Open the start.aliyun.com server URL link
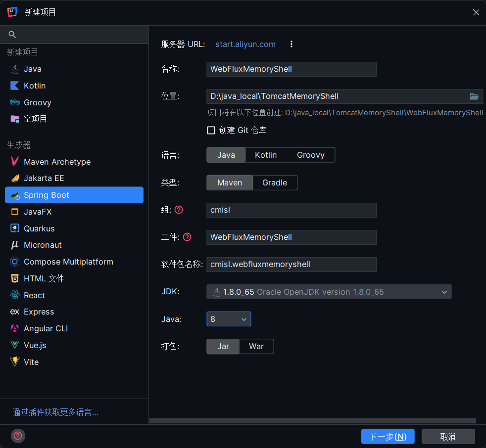The height and width of the screenshot is (448, 486). coord(245,45)
